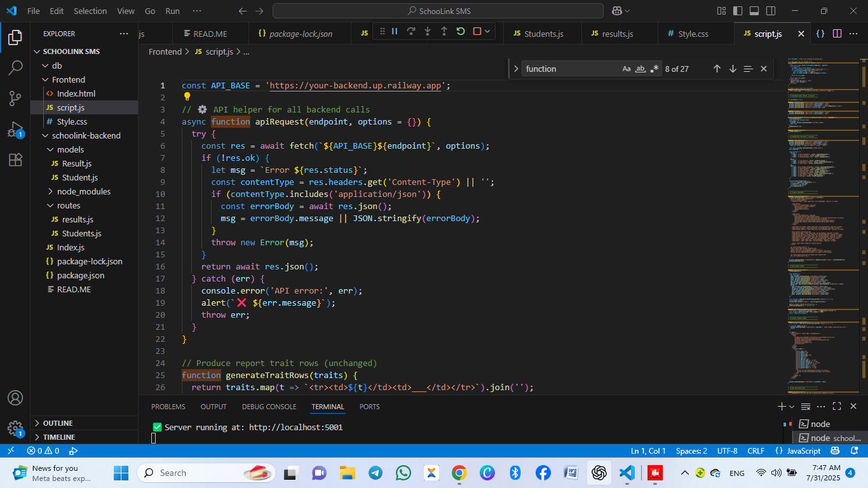Click the localhost:5001 link in terminal
The height and width of the screenshot is (488, 868).
(295, 427)
